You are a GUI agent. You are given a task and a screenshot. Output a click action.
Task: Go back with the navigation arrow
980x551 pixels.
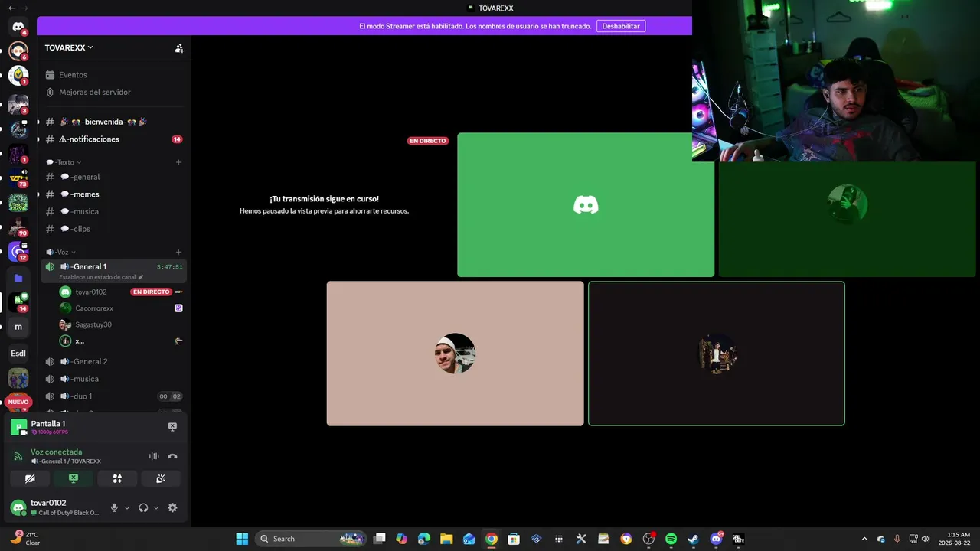[x=11, y=8]
